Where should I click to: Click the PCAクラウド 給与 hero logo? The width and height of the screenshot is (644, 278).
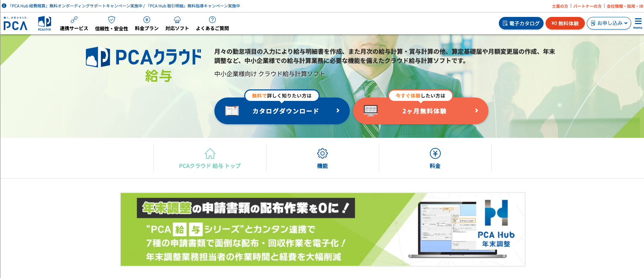click(144, 64)
